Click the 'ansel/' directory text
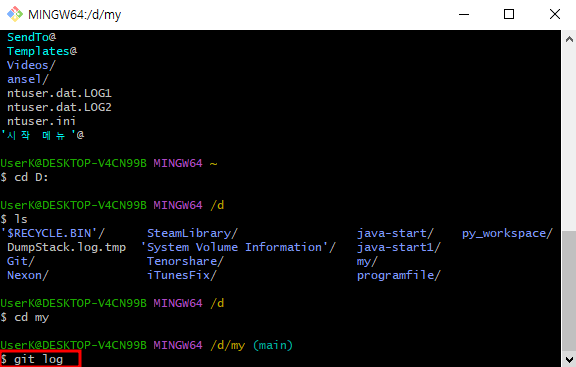576x367 pixels. 28,79
